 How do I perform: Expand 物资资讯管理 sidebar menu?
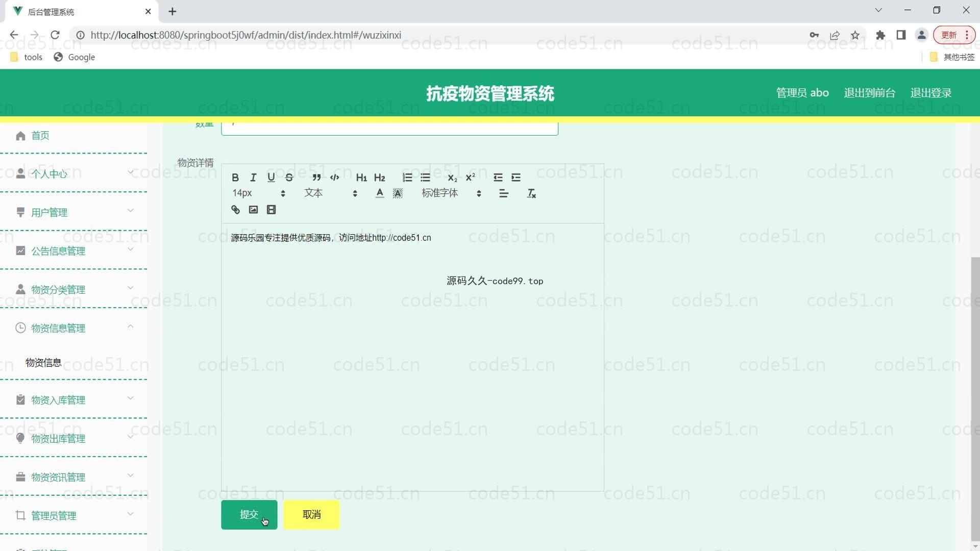coord(74,477)
